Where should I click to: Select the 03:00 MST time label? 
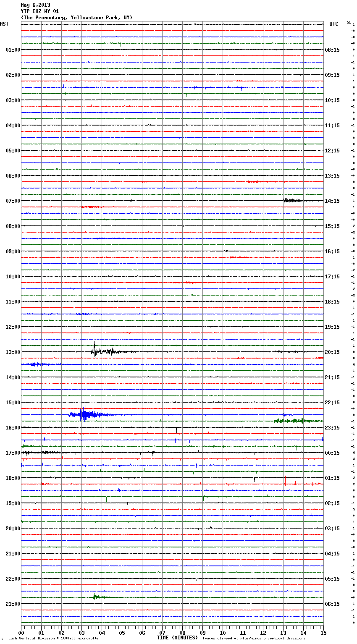13,100
